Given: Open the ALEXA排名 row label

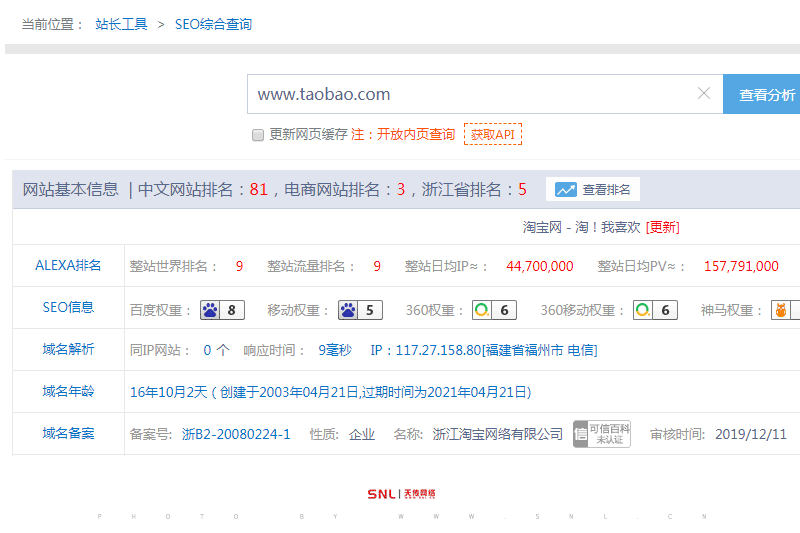Looking at the screenshot, I should coord(68,265).
